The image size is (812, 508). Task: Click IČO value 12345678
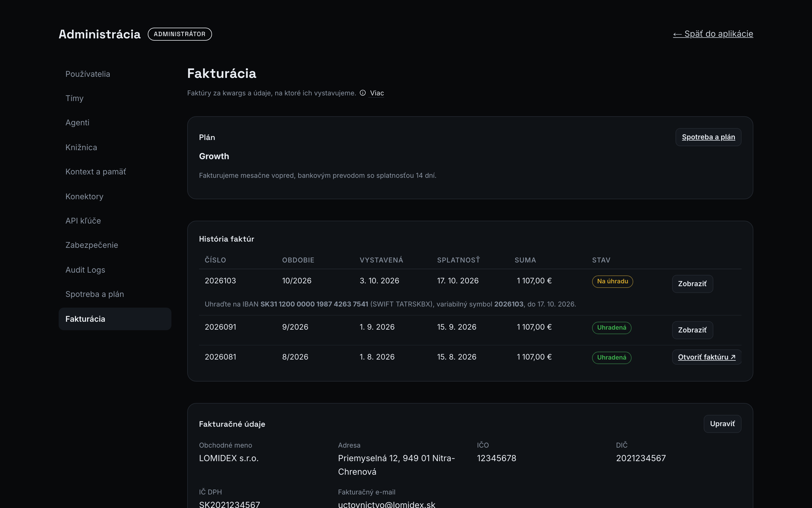(x=496, y=459)
